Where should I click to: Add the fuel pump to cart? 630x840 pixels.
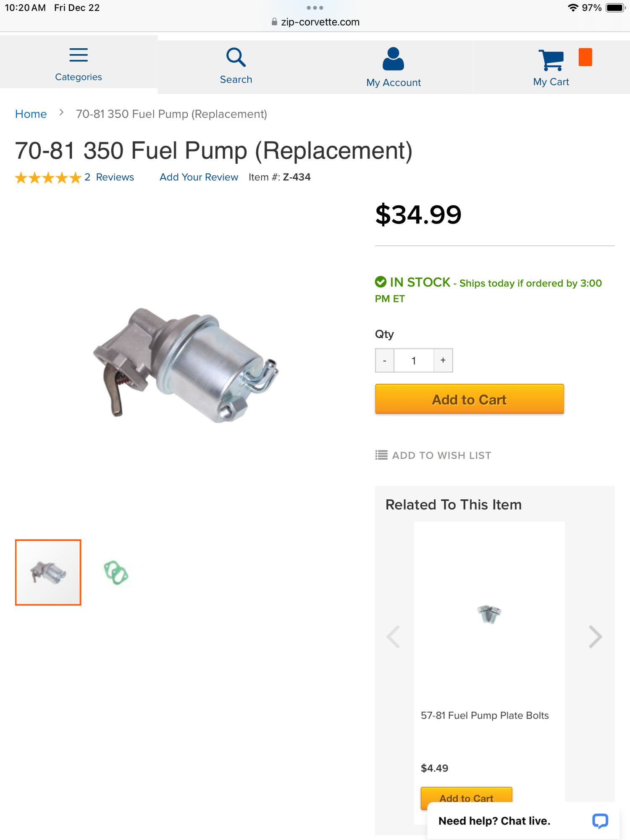[x=469, y=399]
